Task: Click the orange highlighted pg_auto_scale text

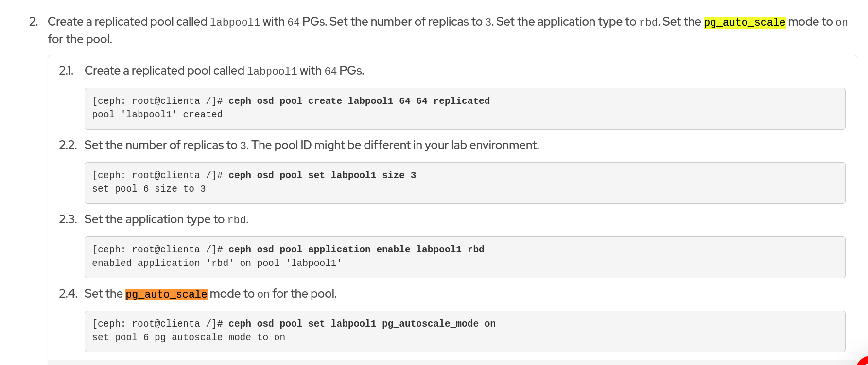Action: [166, 294]
